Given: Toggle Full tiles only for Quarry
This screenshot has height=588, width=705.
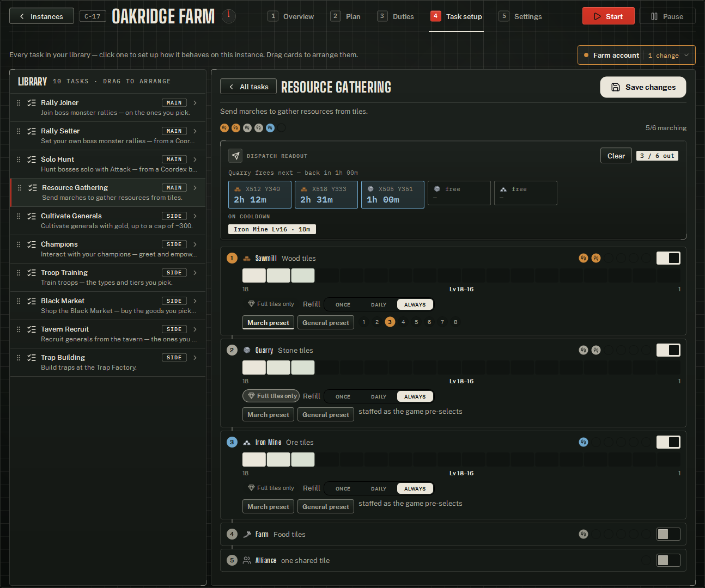Looking at the screenshot, I should point(271,396).
